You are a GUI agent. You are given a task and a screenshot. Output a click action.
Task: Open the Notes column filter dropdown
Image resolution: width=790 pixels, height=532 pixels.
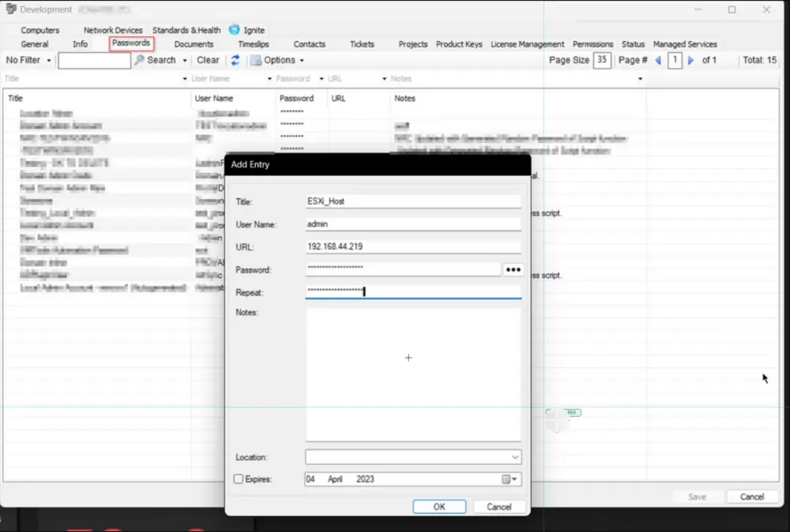640,79
